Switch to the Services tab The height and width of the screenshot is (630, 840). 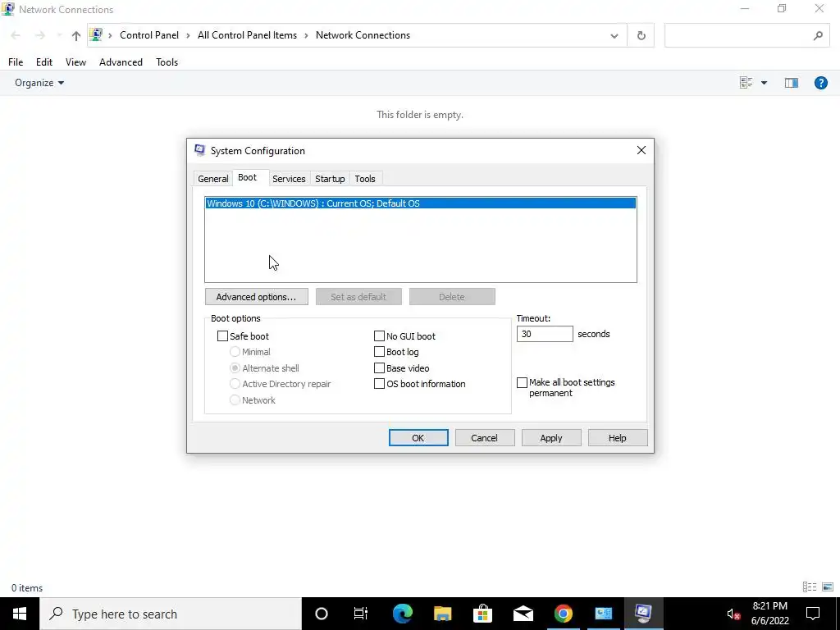pyautogui.click(x=289, y=179)
